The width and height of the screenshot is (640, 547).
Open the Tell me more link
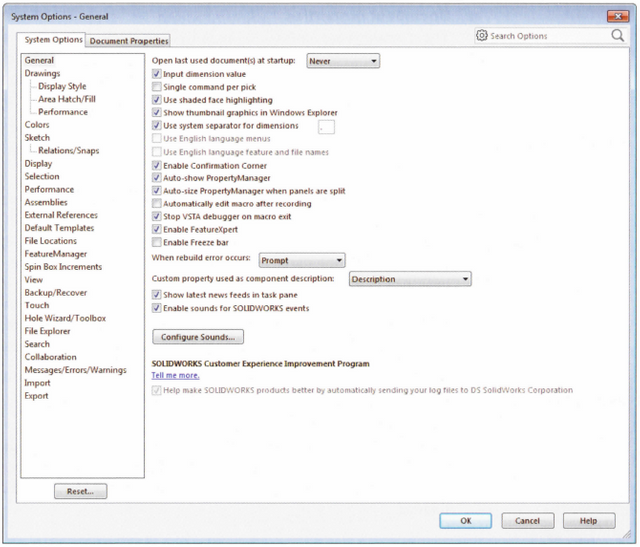tap(176, 375)
